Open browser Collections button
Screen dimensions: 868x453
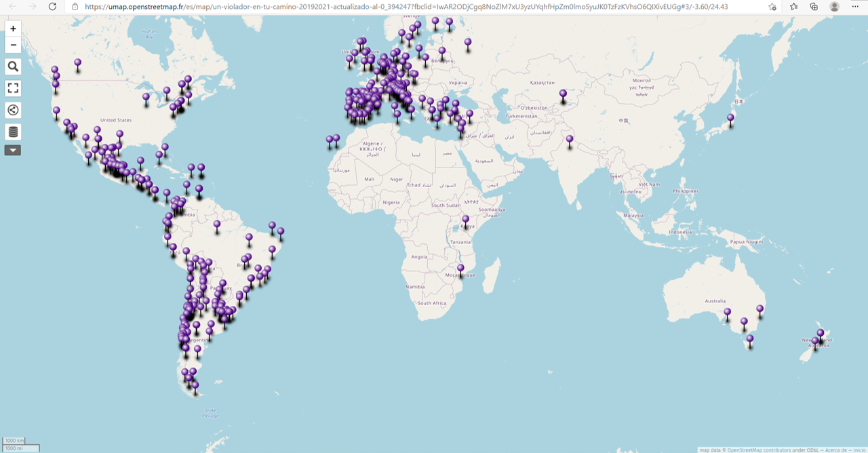pyautogui.click(x=814, y=7)
